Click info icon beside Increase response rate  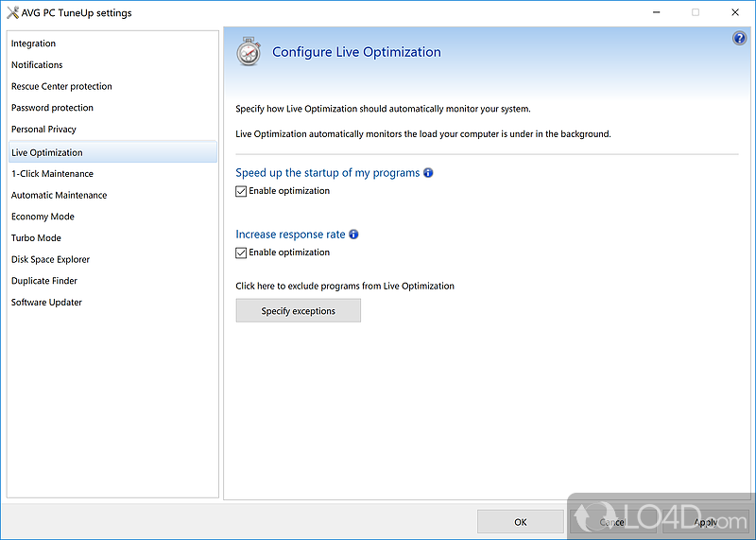[x=353, y=235]
